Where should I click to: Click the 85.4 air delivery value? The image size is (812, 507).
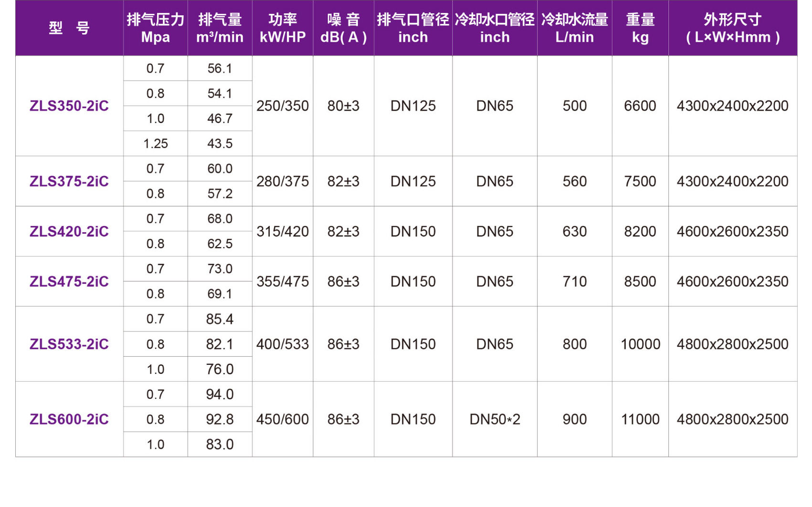220,319
